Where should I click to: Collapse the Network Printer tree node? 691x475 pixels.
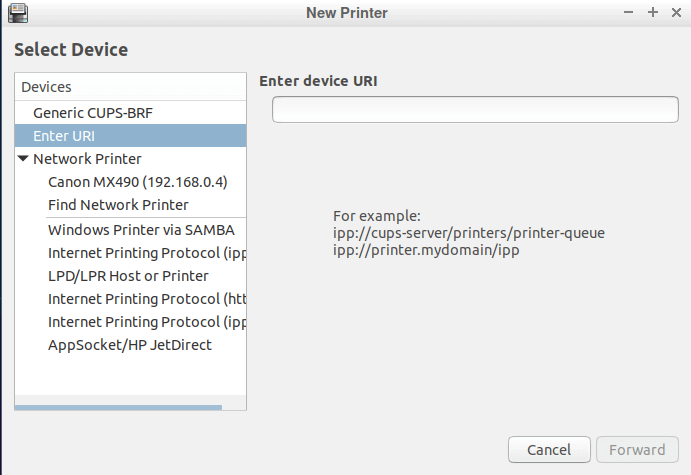(23, 158)
